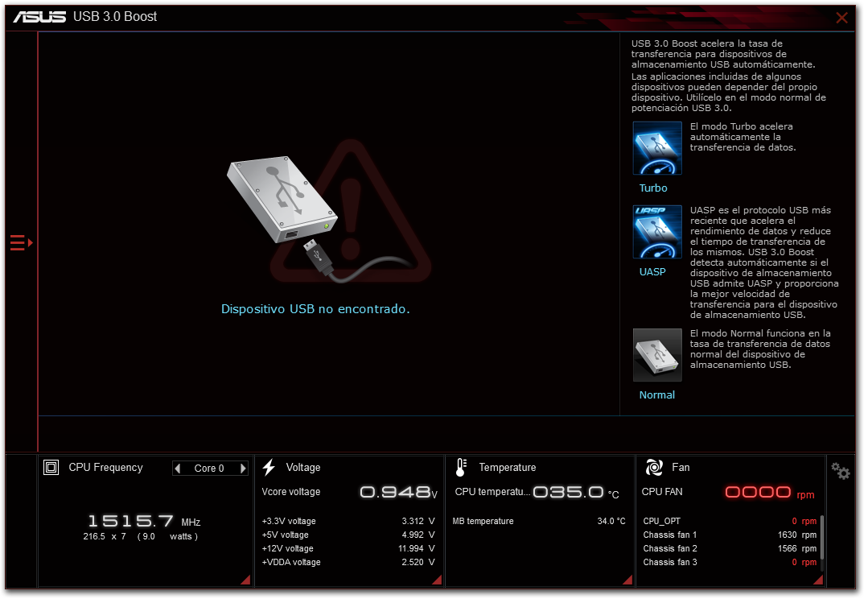Click 'Dispositivo USB no encontrado.' message
Screen dimensions: 868x603
315,308
